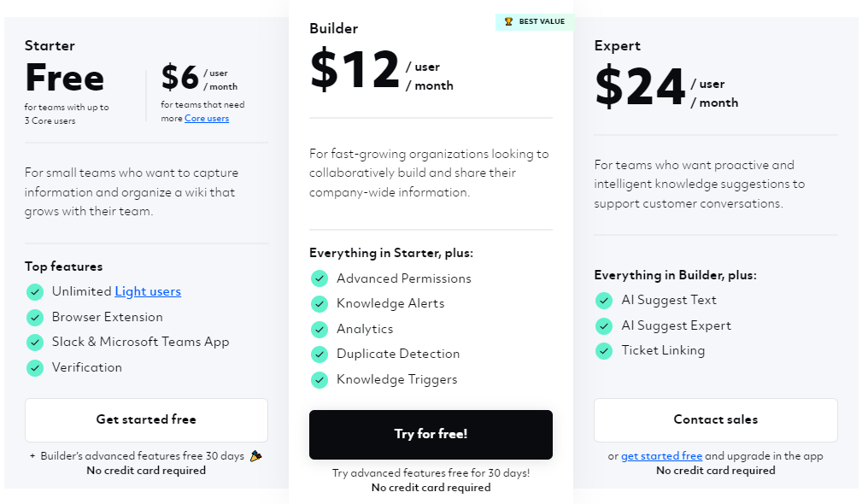862x504 pixels.
Task: Click the checkmark icon beside Duplicate Detection
Action: pos(320,354)
